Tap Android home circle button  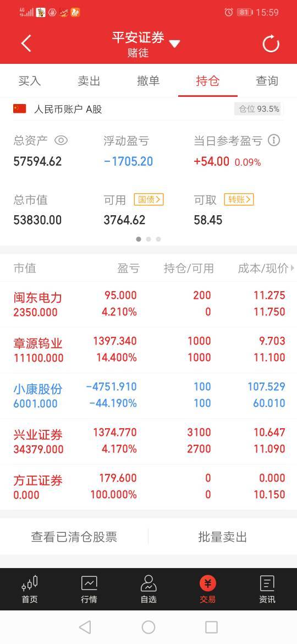pyautogui.click(x=148, y=627)
